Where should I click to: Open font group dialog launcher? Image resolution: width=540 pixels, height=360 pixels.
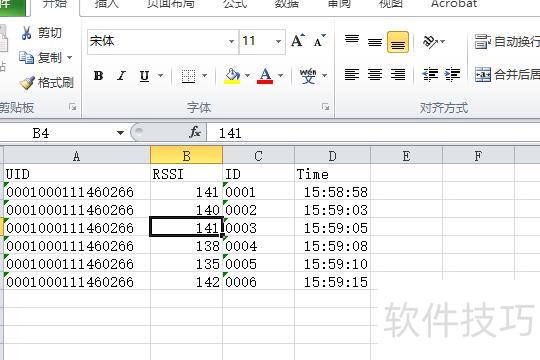point(325,107)
